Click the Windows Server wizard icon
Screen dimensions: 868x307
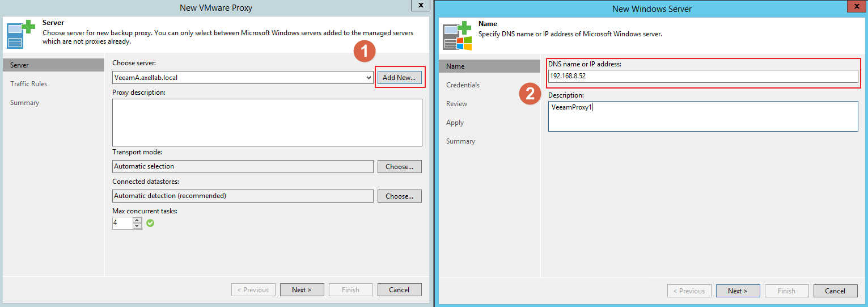pyautogui.click(x=457, y=36)
